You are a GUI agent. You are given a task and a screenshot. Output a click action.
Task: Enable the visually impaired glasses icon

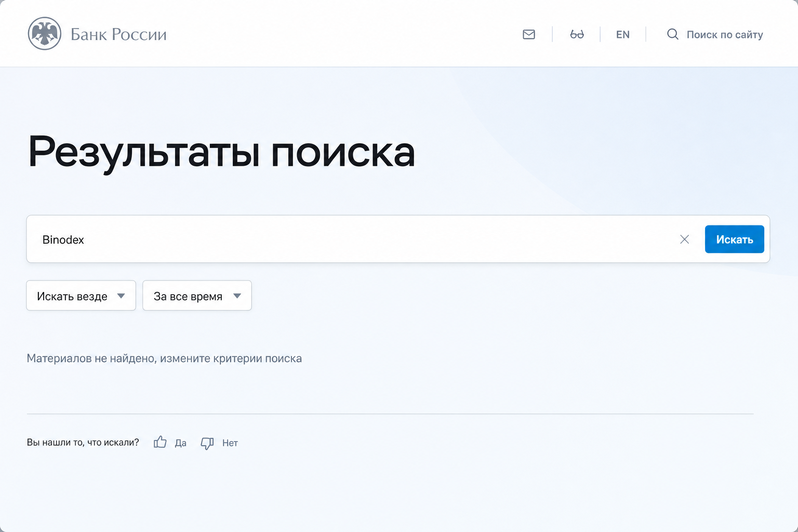point(577,34)
